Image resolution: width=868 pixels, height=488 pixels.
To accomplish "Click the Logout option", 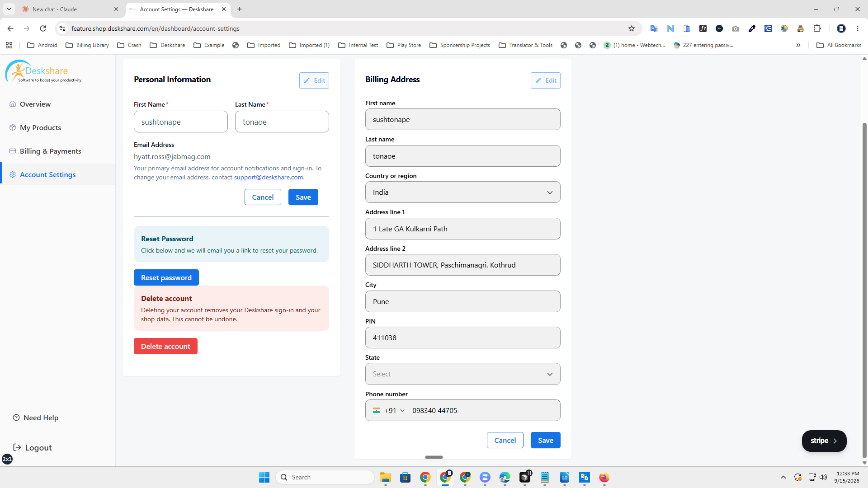I will [x=33, y=447].
